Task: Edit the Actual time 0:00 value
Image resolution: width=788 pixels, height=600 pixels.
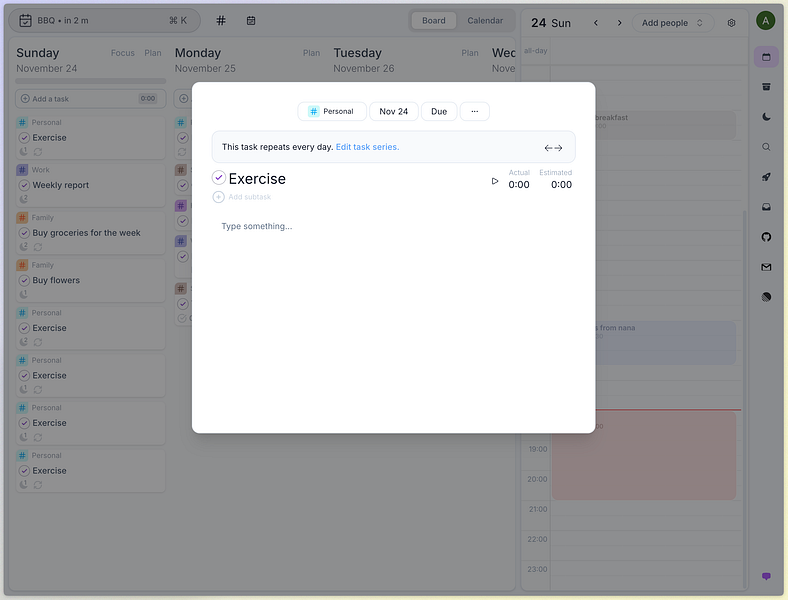Action: pyautogui.click(x=519, y=185)
